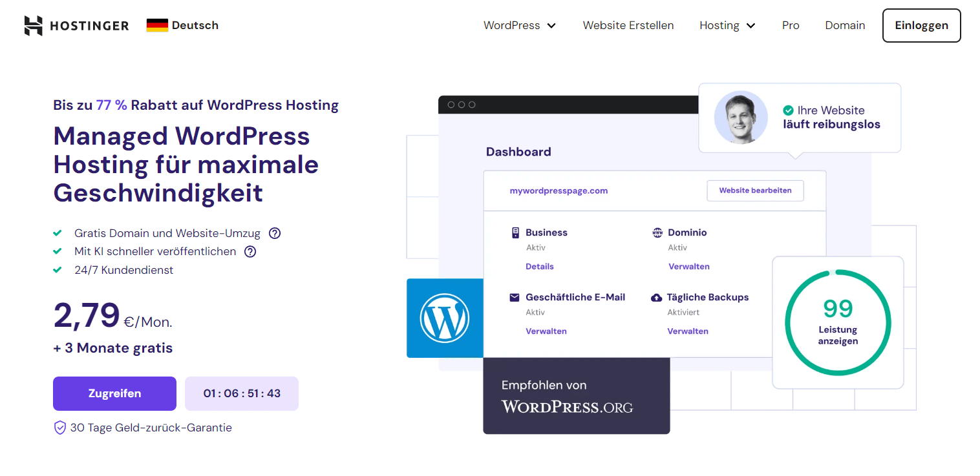This screenshot has width=980, height=476.
Task: Click the Tägliche Backups cloud icon
Action: (x=656, y=298)
